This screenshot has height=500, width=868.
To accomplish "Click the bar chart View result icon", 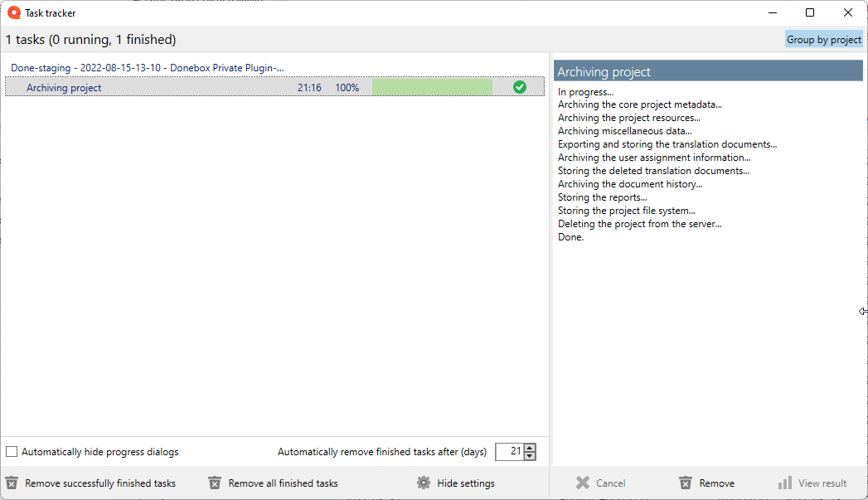I will point(785,483).
